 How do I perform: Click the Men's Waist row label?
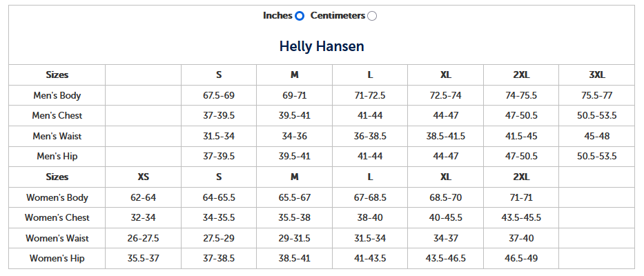57,136
